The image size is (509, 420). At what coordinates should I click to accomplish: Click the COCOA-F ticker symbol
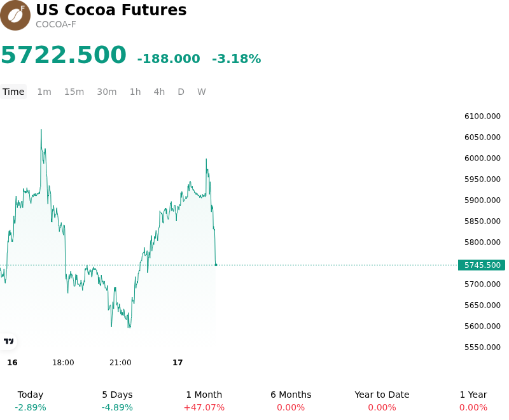[56, 24]
